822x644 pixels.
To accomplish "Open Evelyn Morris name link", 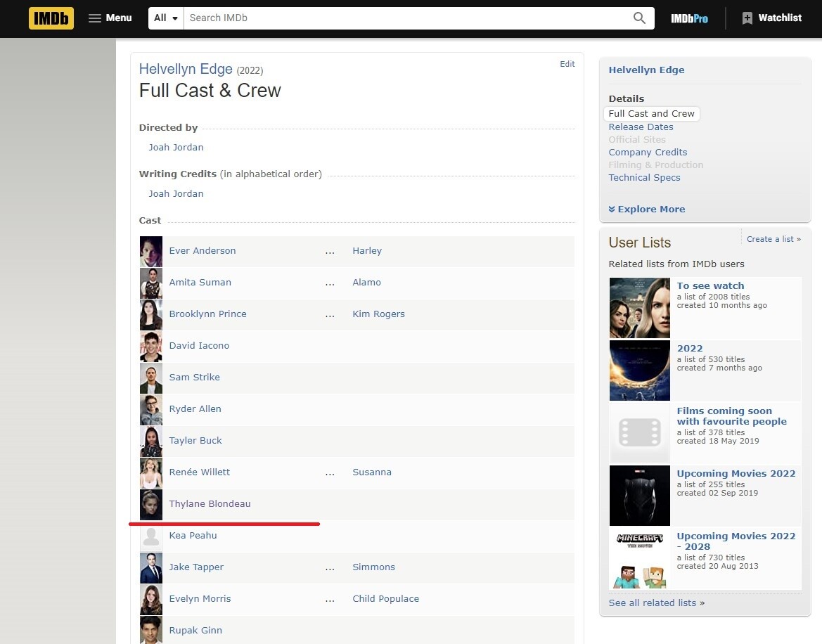I will coord(200,598).
